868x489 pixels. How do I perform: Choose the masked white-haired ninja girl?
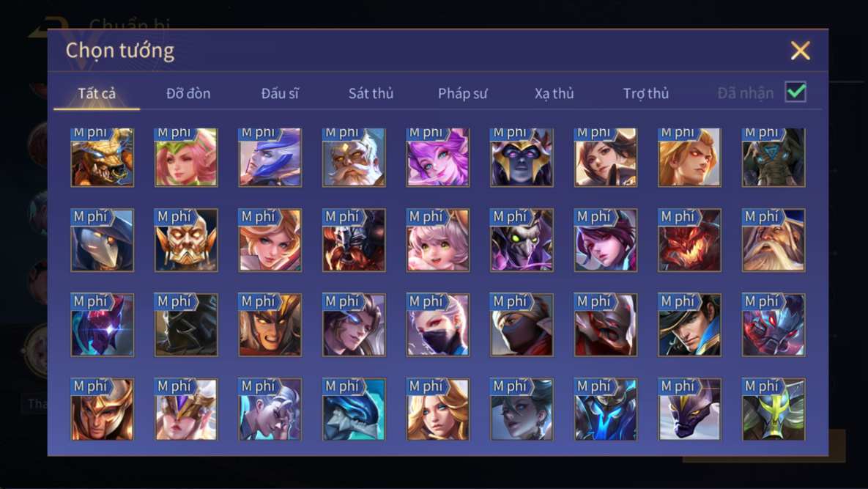[x=438, y=325]
